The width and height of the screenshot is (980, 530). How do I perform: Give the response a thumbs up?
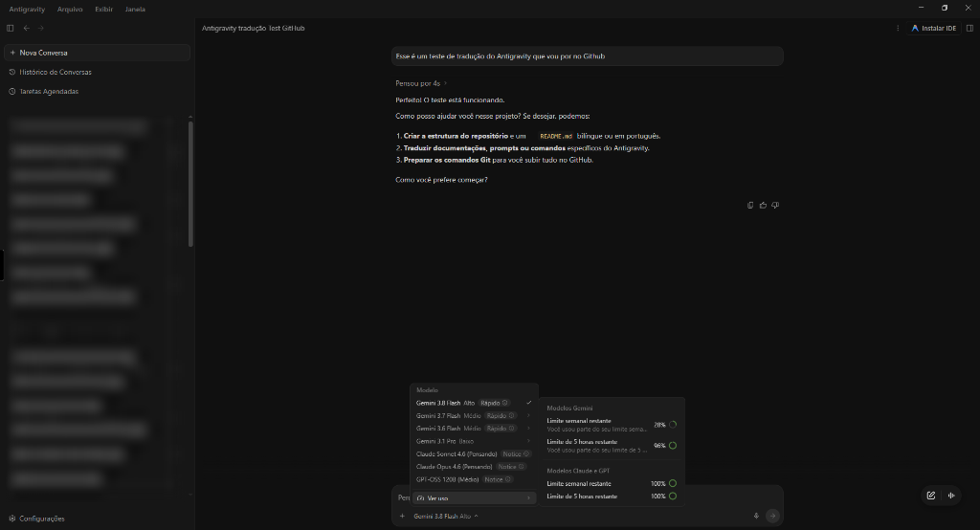[x=763, y=205]
